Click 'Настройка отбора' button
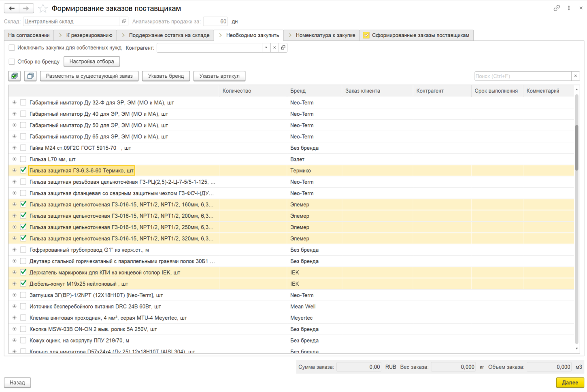The image size is (587, 392). coord(92,61)
